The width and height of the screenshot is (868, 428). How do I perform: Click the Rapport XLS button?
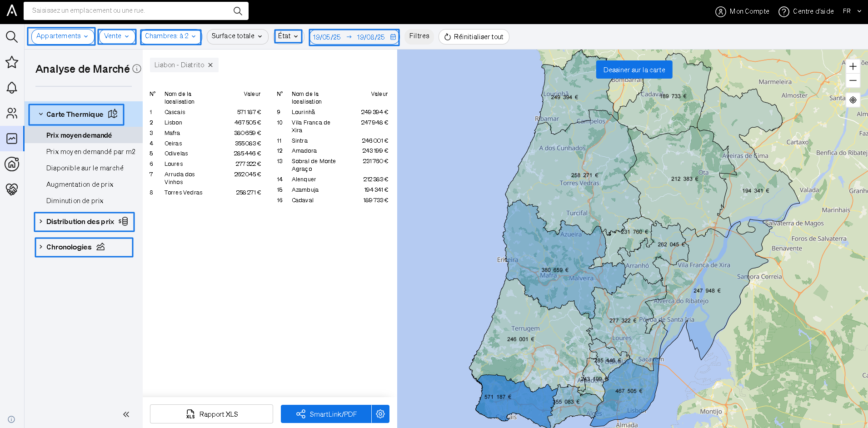pos(211,414)
